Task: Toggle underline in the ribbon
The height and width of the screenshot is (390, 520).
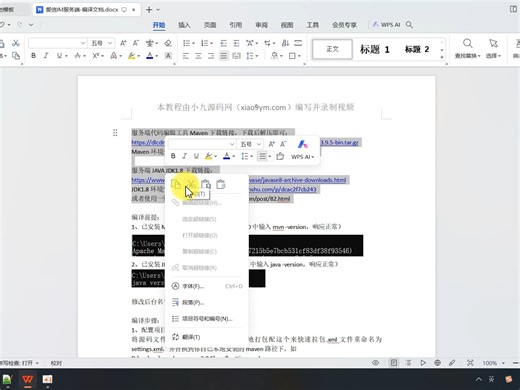Action: (59, 56)
